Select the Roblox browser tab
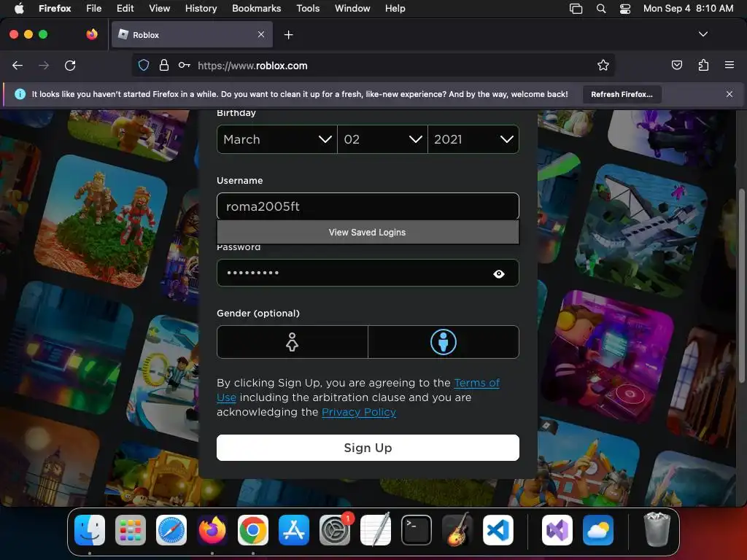The width and height of the screenshot is (747, 560). pos(192,34)
